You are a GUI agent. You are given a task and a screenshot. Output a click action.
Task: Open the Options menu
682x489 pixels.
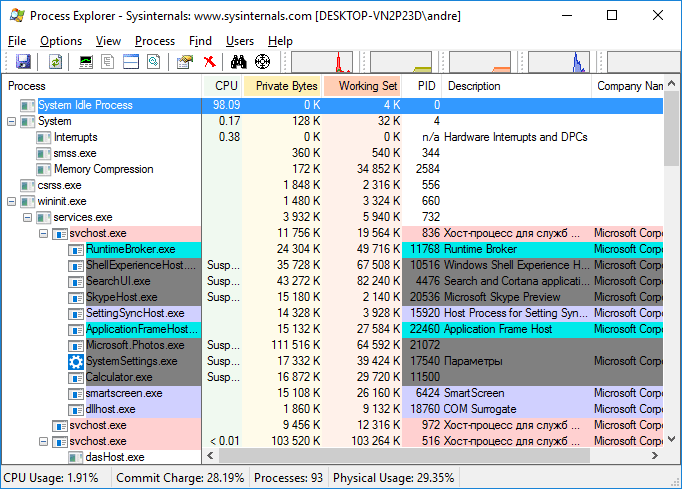tap(61, 41)
